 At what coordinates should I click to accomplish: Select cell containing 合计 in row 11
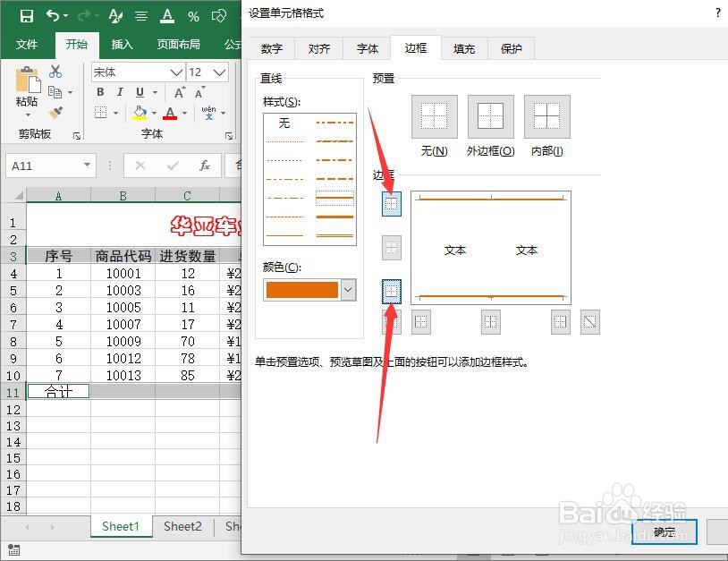coord(58,392)
